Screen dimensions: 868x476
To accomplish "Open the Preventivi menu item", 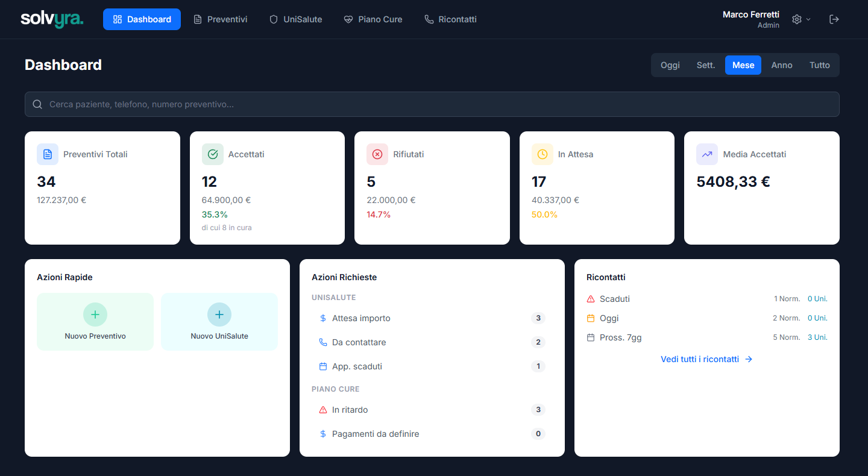I will 221,19.
